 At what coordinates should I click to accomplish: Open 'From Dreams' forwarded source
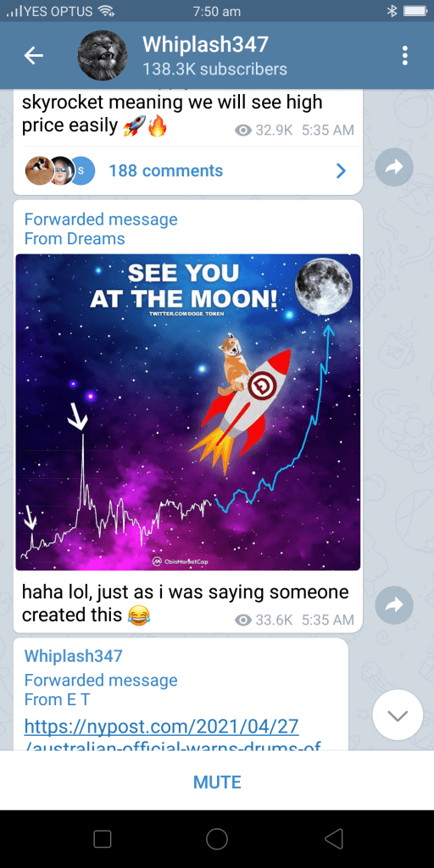(75, 238)
